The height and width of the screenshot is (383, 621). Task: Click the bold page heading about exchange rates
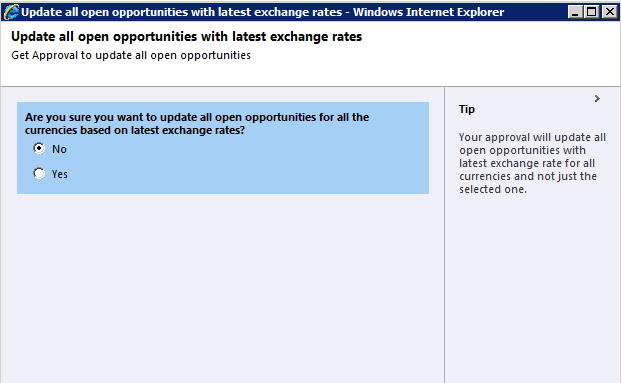point(187,36)
